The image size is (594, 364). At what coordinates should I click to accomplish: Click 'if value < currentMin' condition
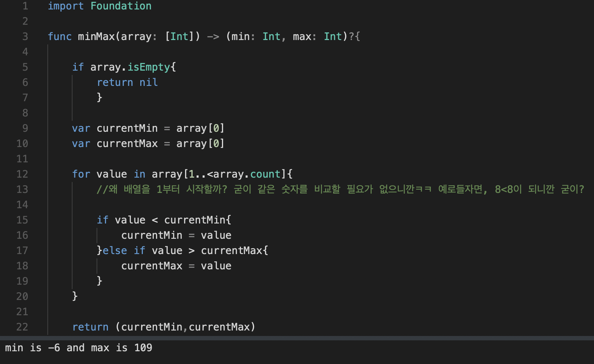pyautogui.click(x=161, y=220)
